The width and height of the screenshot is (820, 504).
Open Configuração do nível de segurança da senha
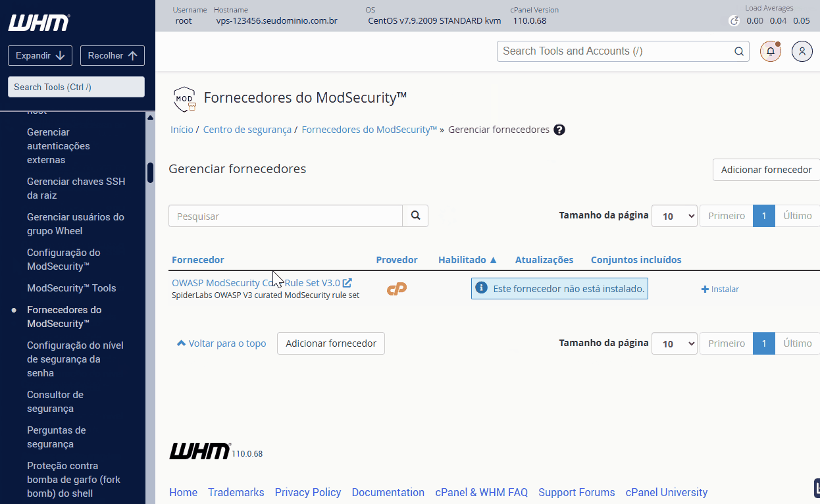click(75, 359)
